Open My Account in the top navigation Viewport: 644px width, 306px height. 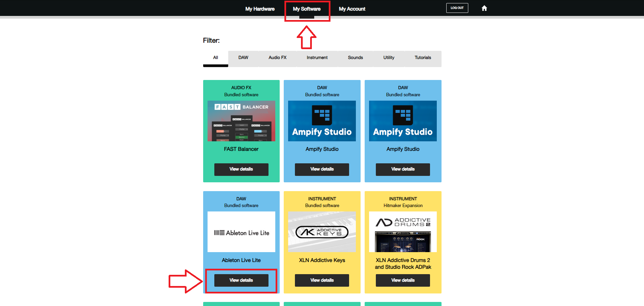(x=352, y=9)
